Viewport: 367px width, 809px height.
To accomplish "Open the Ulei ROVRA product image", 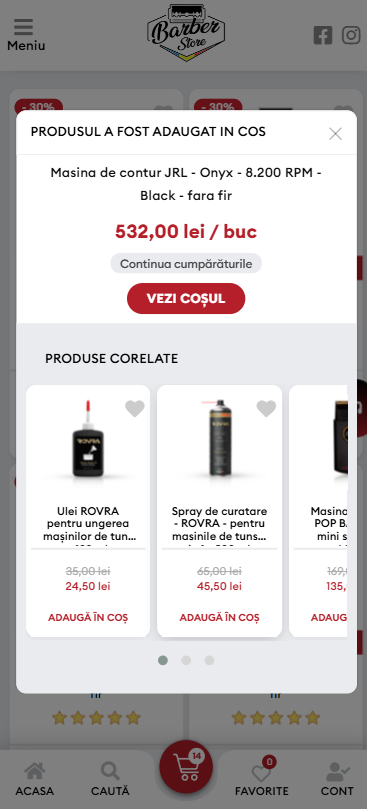I will 88,440.
